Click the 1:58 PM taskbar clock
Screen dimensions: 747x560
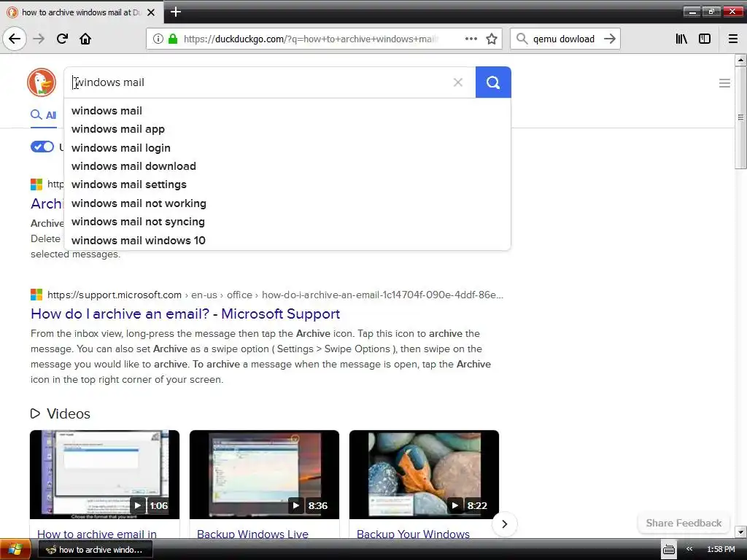[x=721, y=549]
